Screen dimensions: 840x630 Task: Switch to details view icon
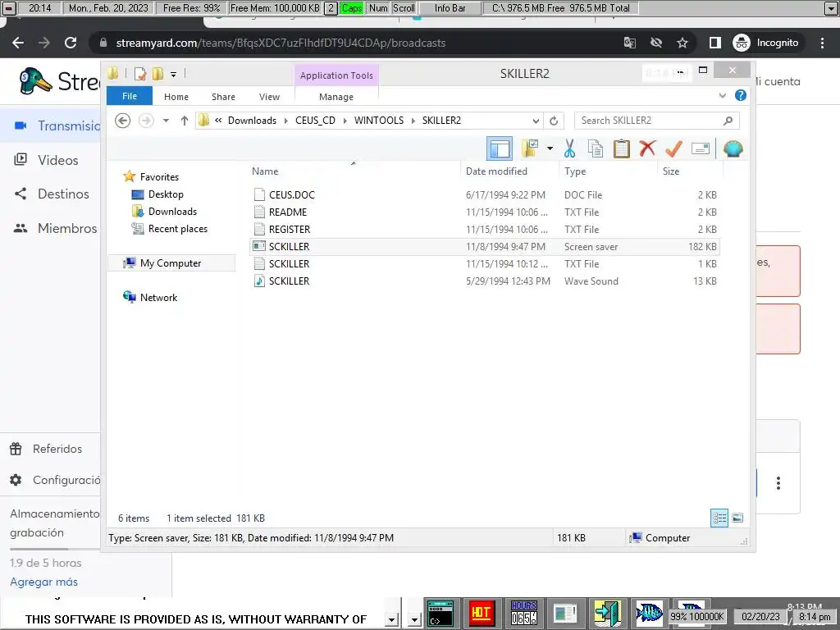pos(719,518)
